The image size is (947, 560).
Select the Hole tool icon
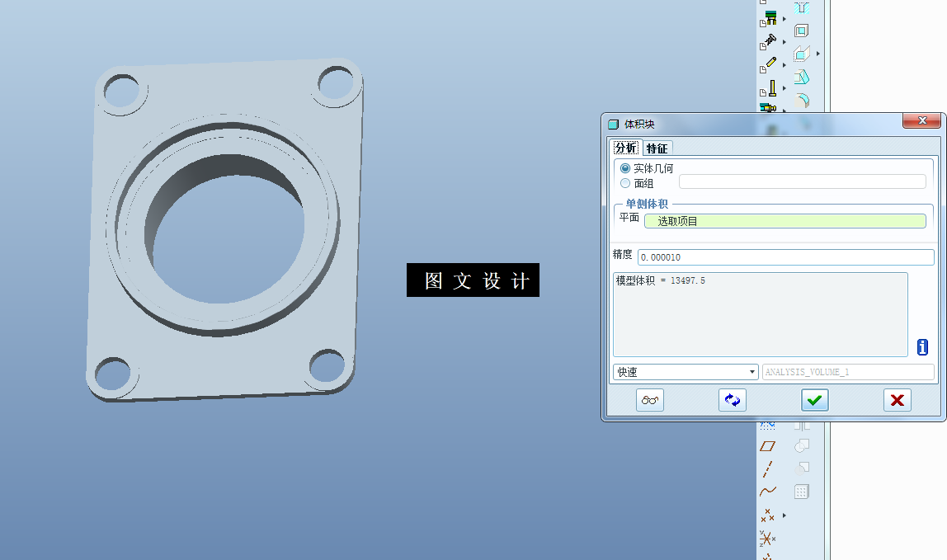pyautogui.click(x=802, y=7)
